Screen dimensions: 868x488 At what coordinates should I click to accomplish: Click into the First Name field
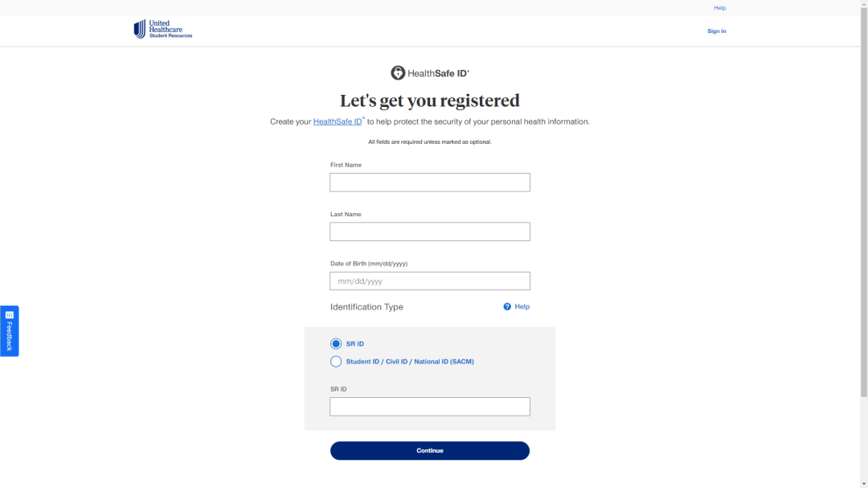(430, 182)
